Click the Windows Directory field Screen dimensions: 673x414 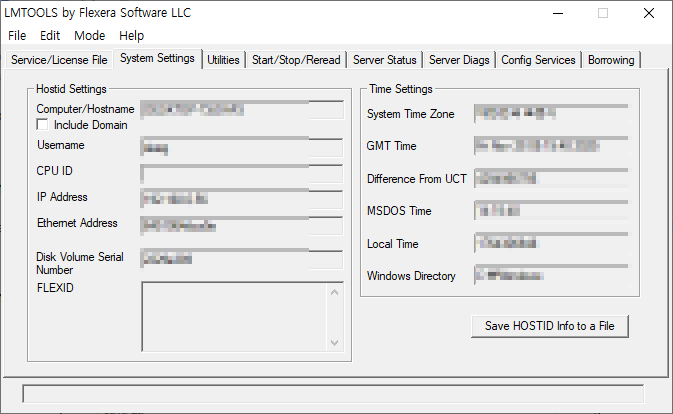551,275
